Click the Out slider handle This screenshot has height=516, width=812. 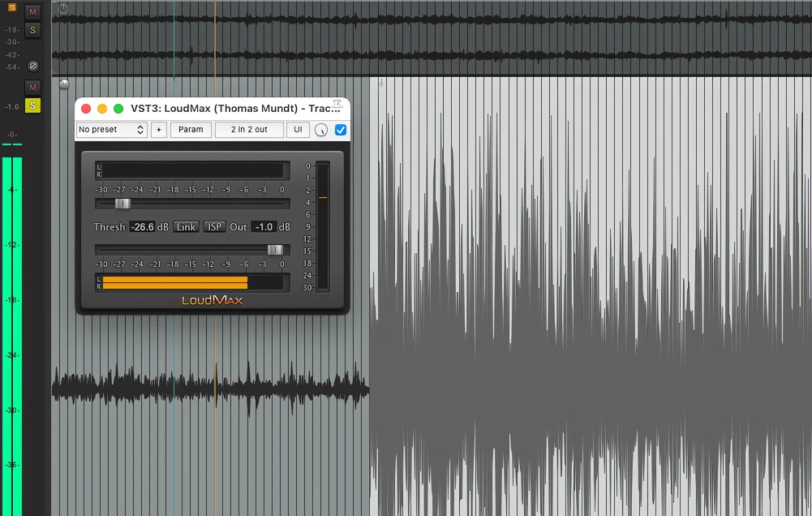pos(275,250)
